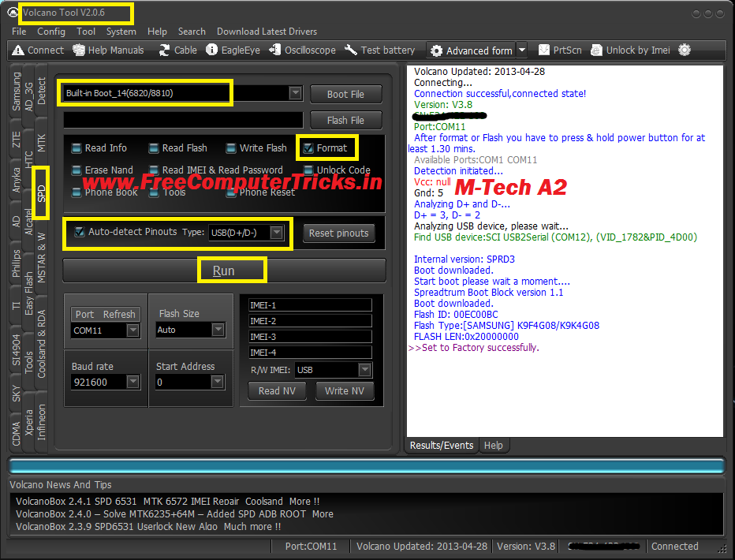The width and height of the screenshot is (735, 560).
Task: Open the Advanced form dropdown arrow
Action: (522, 50)
